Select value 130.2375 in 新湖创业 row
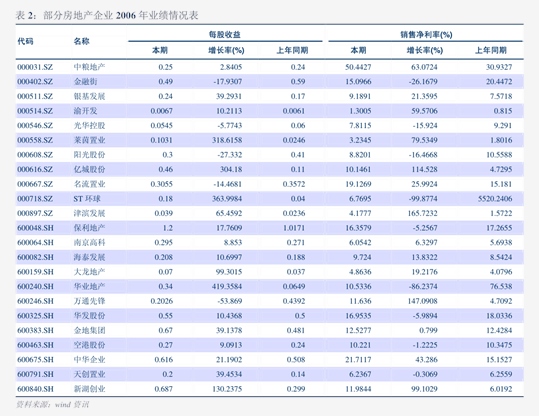The height and width of the screenshot is (416, 539). (227, 388)
